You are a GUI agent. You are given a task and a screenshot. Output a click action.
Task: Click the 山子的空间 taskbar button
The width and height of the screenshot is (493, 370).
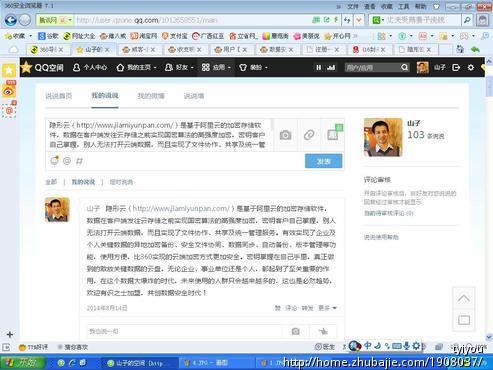click(139, 363)
